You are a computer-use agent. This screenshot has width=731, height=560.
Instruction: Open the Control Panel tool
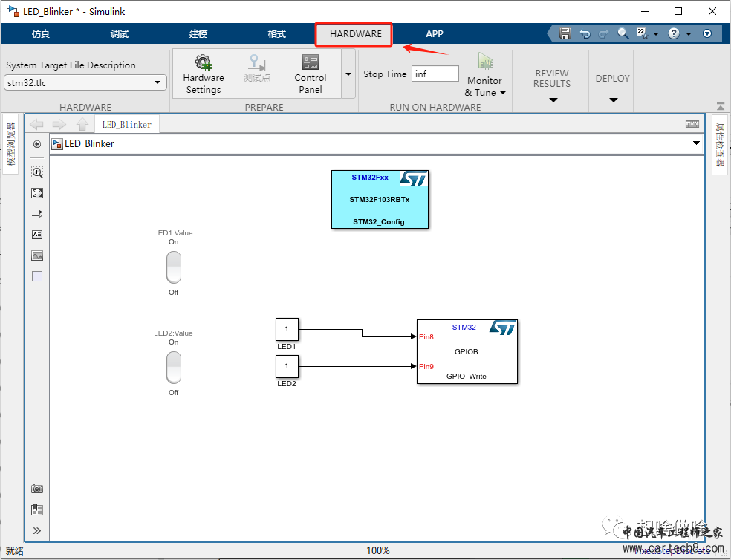pyautogui.click(x=310, y=74)
